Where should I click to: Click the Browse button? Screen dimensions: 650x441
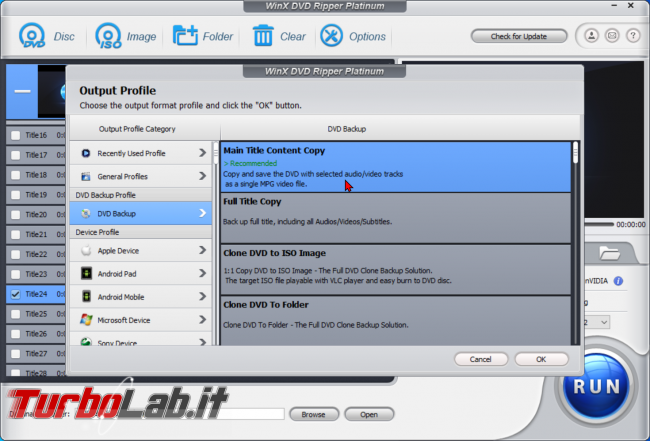tap(313, 414)
